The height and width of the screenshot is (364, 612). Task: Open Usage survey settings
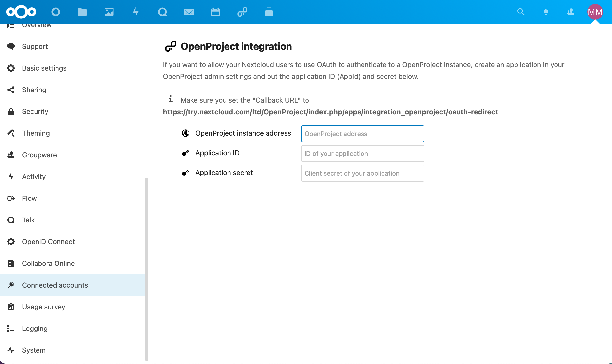coord(73,307)
